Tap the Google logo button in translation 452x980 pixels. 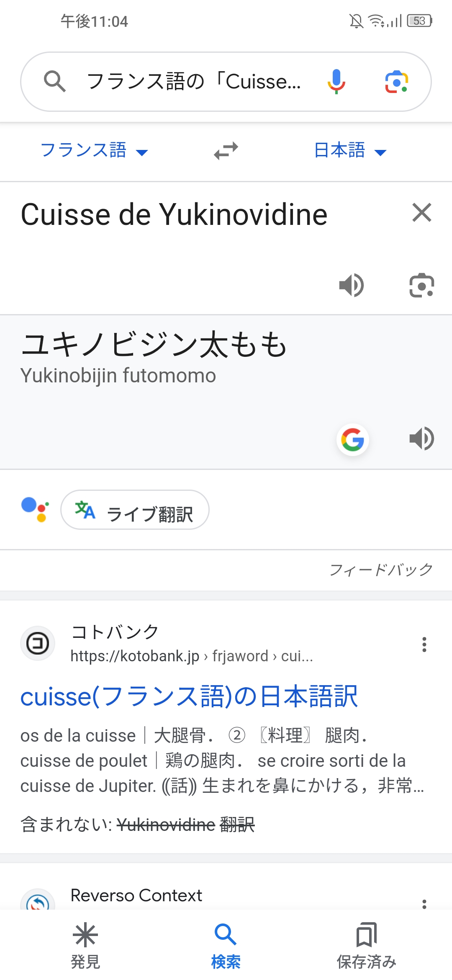tap(352, 440)
